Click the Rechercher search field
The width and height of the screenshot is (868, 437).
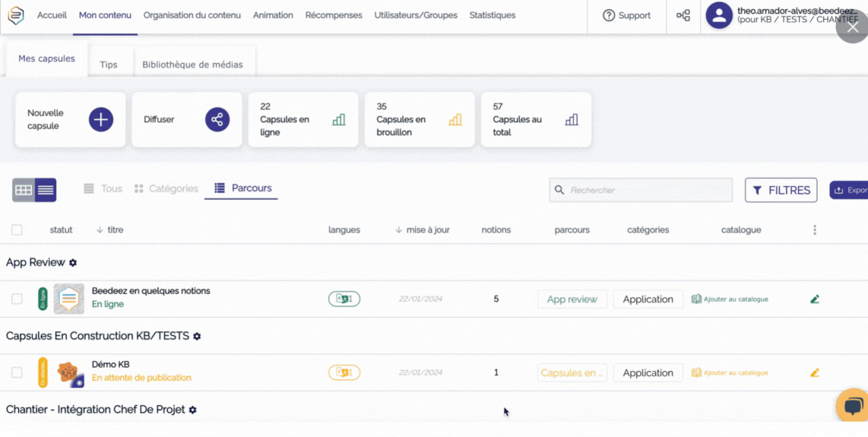pos(641,190)
